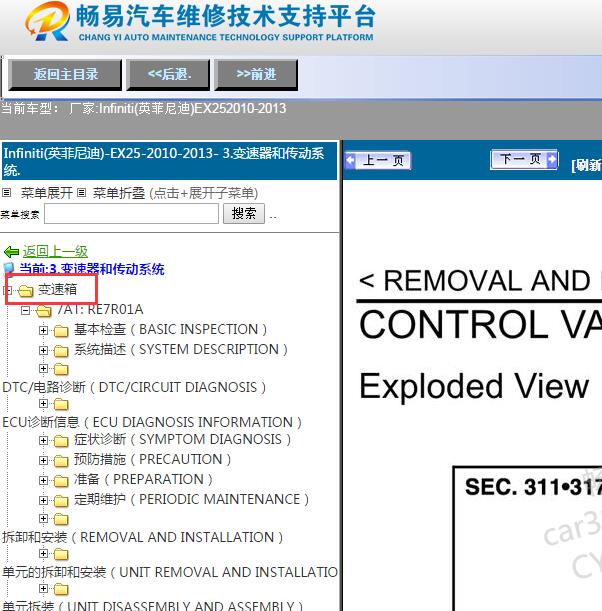Screen dimensions: 602x611
Task: Open 单元的拆卸和安装 UNIT REMOVAL item
Action: point(170,572)
